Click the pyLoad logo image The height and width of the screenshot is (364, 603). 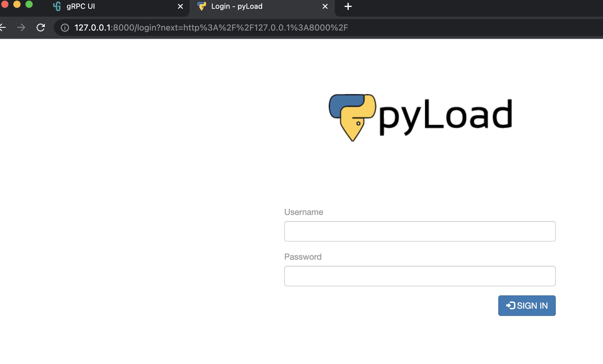click(x=420, y=117)
